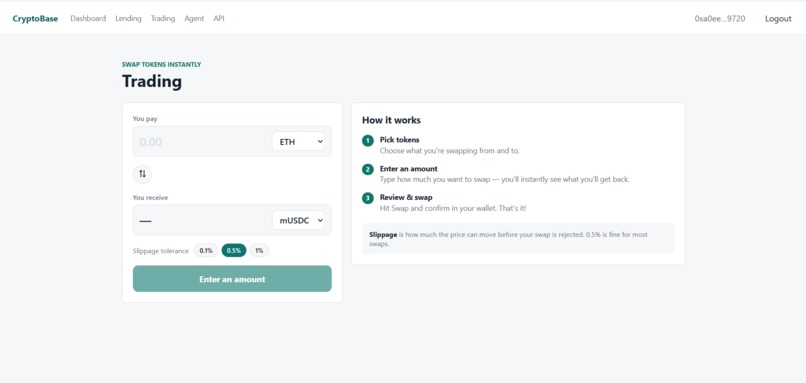Open the Agent page
806x383 pixels.
pos(194,19)
